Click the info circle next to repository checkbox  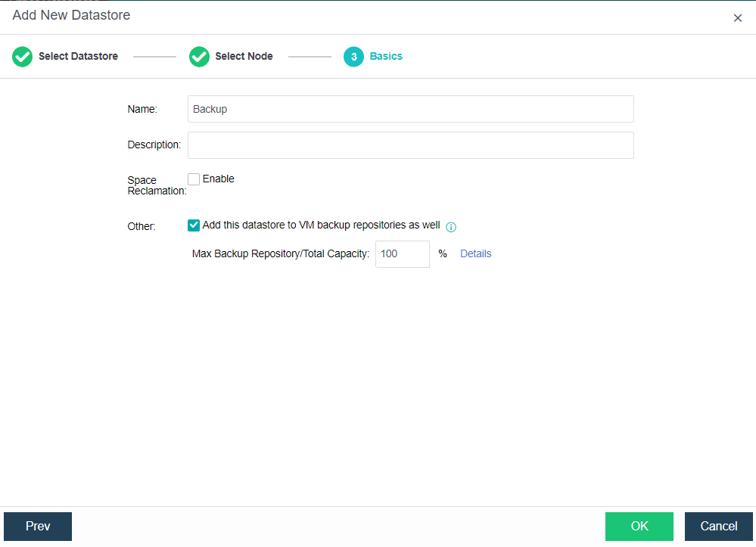[x=451, y=227]
